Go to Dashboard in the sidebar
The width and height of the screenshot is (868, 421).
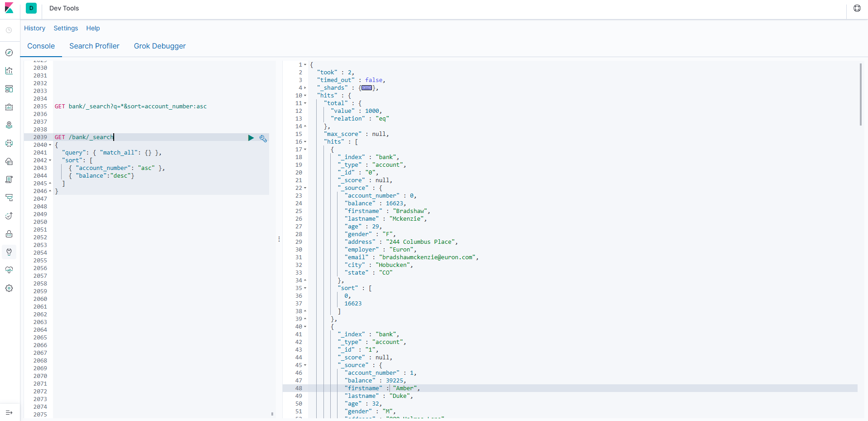[9, 89]
